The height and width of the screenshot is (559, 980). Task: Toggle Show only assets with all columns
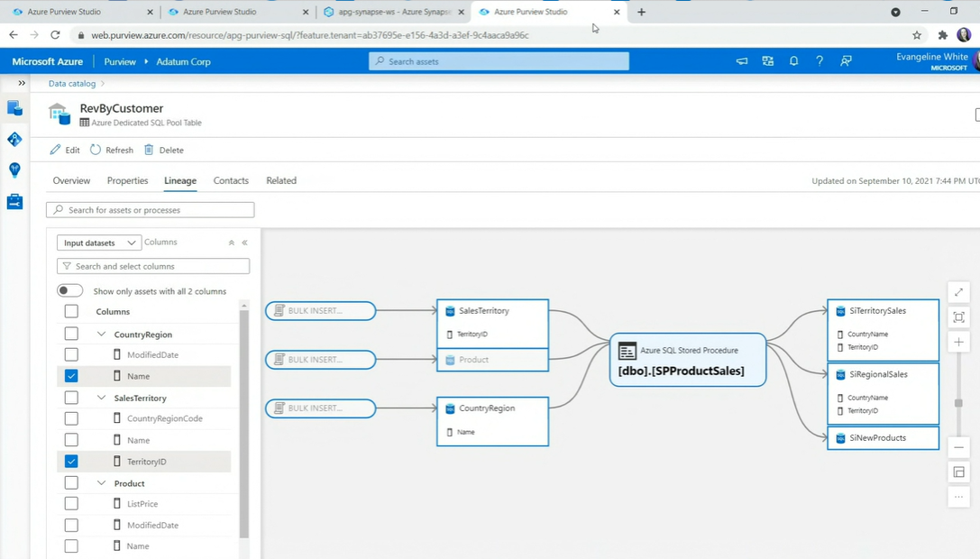(x=69, y=291)
